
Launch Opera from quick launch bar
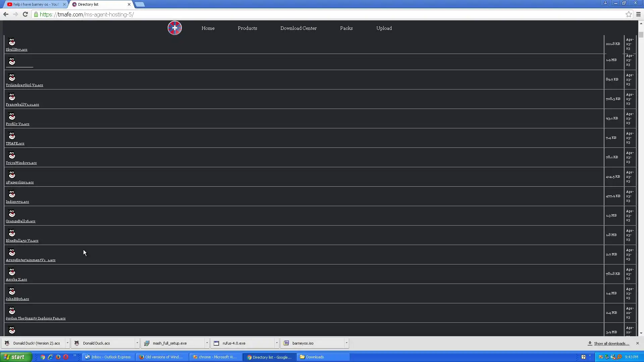pyautogui.click(x=66, y=357)
